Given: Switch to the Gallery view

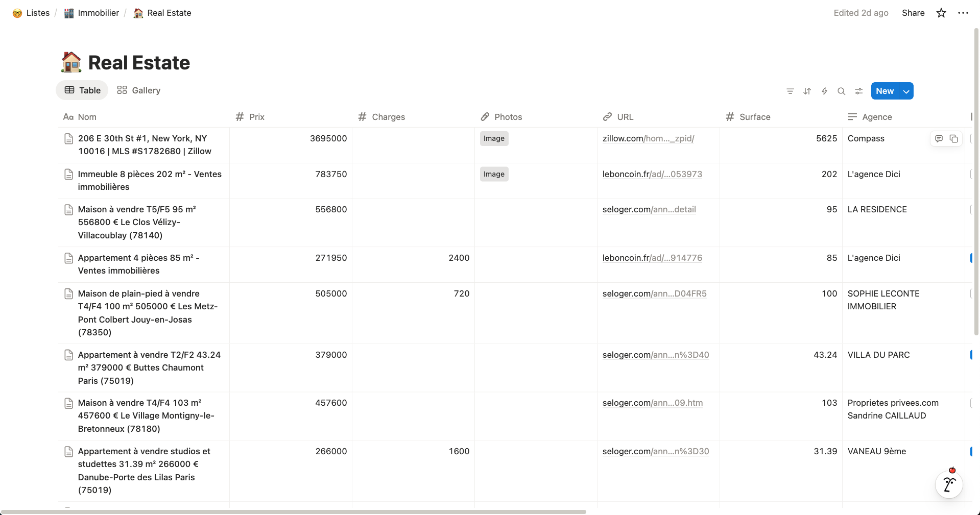Looking at the screenshot, I should tap(138, 90).
